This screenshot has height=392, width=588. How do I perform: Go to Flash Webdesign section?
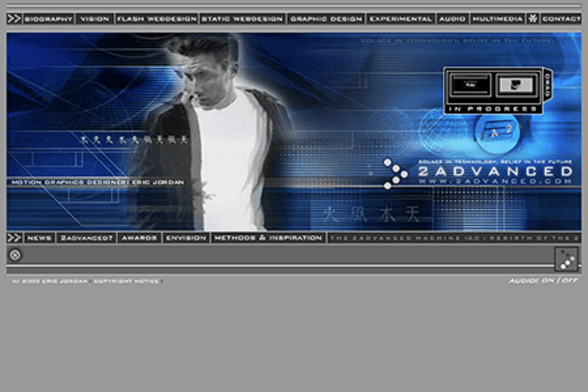click(x=156, y=19)
